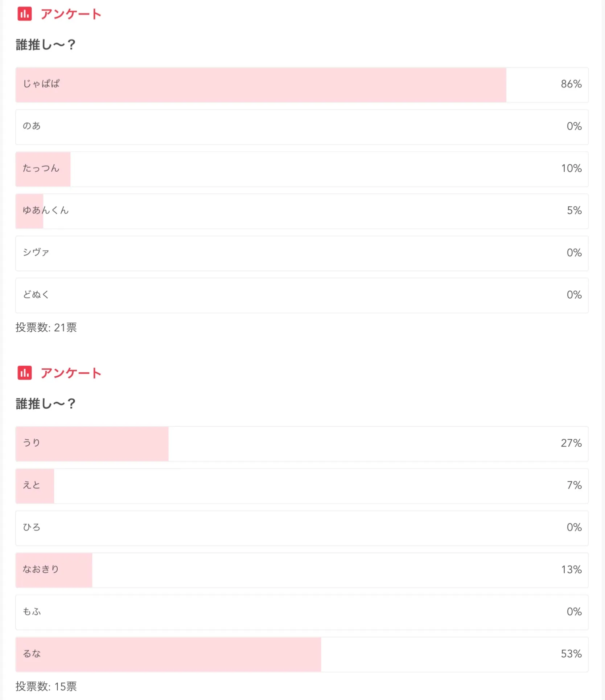Click the 投票数: 15票 vote count
This screenshot has height=700, width=605.
click(46, 686)
